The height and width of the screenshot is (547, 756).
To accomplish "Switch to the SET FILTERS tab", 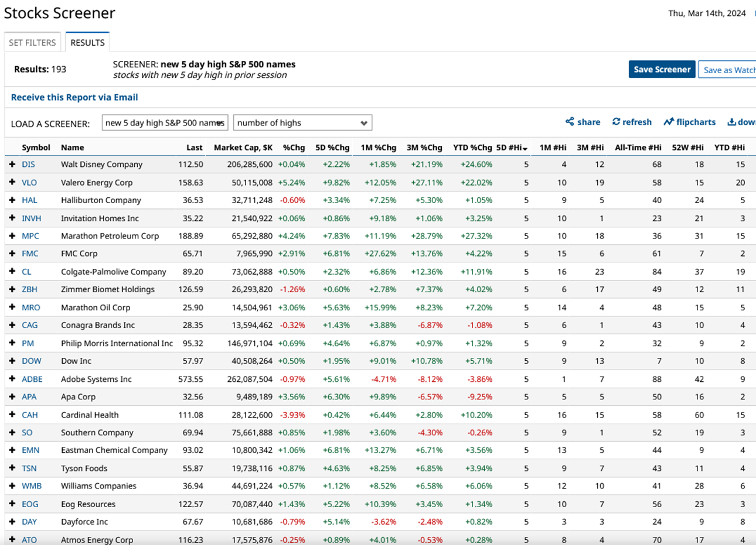I will (x=32, y=43).
